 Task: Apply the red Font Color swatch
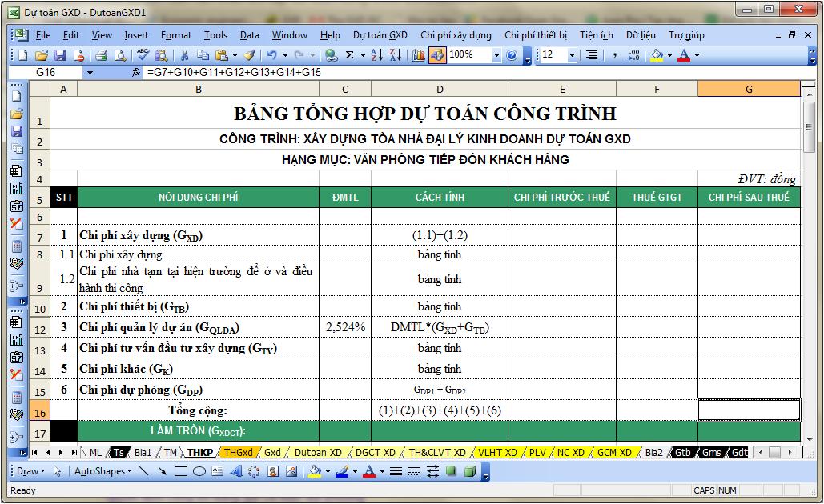tap(684, 55)
